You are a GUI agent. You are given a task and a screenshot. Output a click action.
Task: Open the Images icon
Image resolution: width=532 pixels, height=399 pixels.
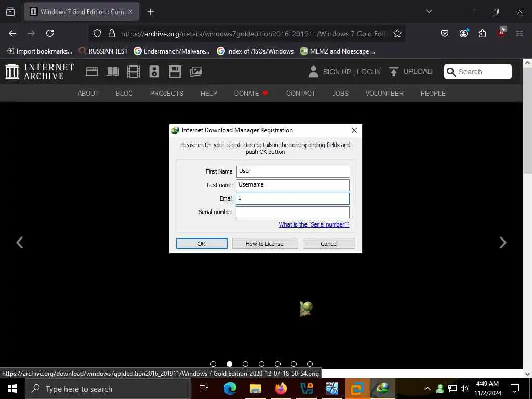click(x=196, y=72)
